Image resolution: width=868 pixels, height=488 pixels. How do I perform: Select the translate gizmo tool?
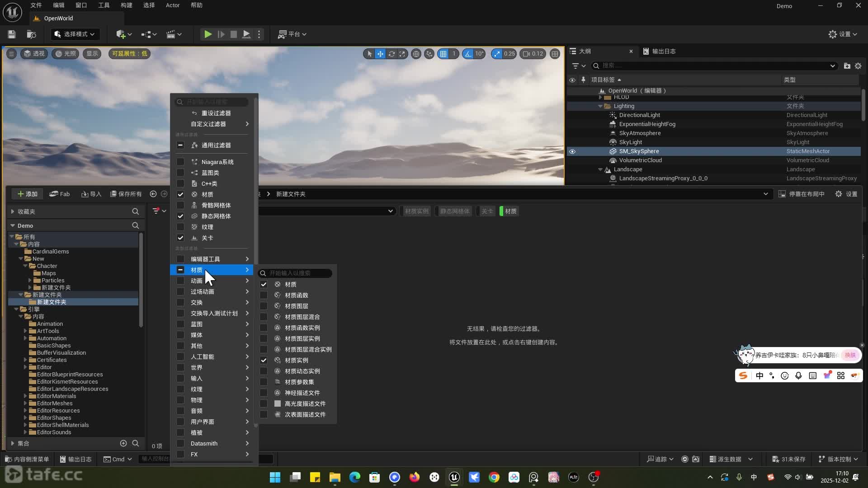(x=380, y=54)
